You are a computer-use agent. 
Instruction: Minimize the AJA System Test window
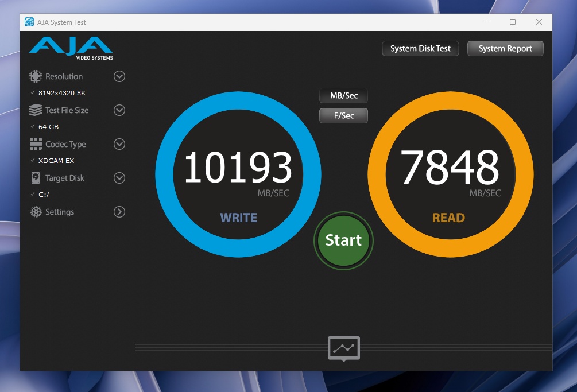tap(487, 22)
